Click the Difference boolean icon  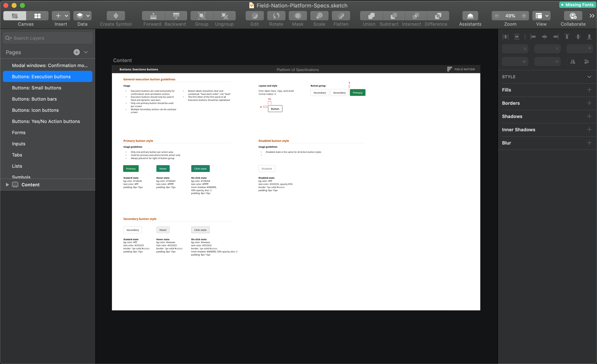438,16
